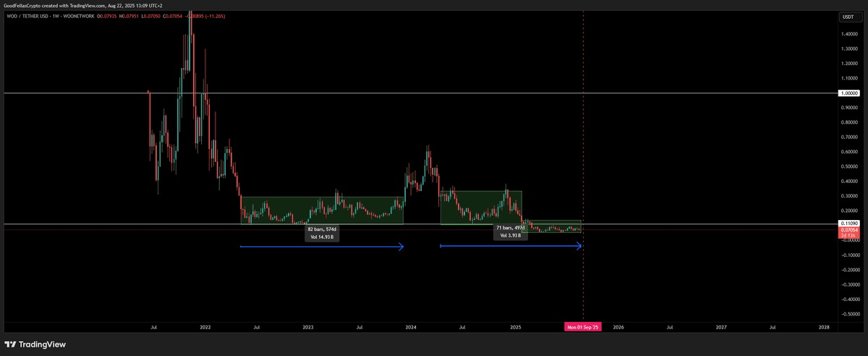Image resolution: width=868 pixels, height=356 pixels.
Task: Click the 2024 label on the time axis
Action: pyautogui.click(x=412, y=327)
